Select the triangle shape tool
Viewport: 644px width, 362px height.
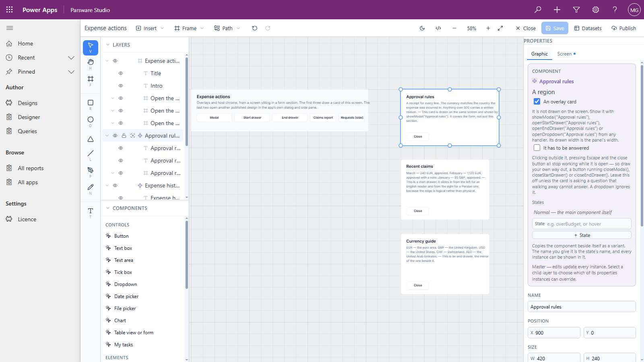click(91, 139)
